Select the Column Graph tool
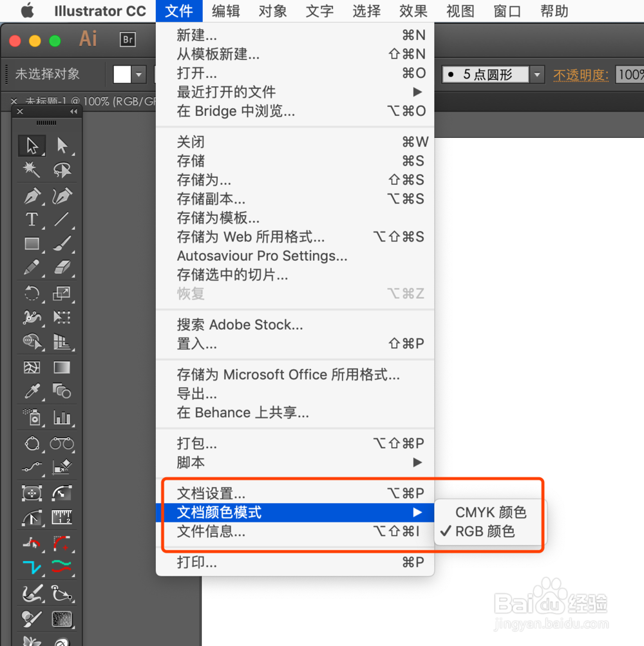The width and height of the screenshot is (644, 646). [62, 417]
